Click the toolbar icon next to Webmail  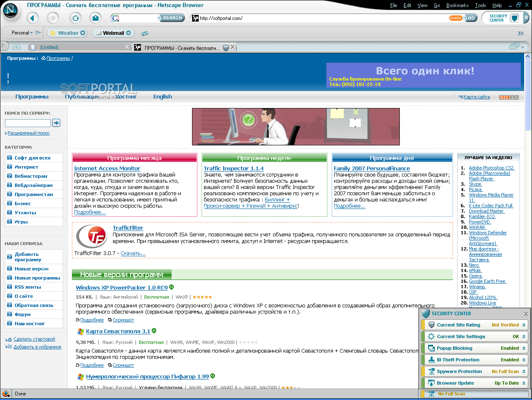click(145, 33)
